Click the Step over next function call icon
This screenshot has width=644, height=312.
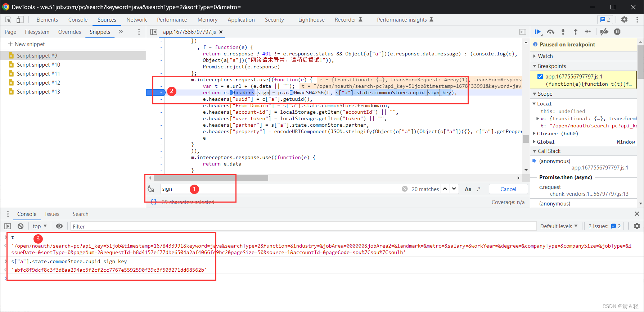[x=550, y=32]
